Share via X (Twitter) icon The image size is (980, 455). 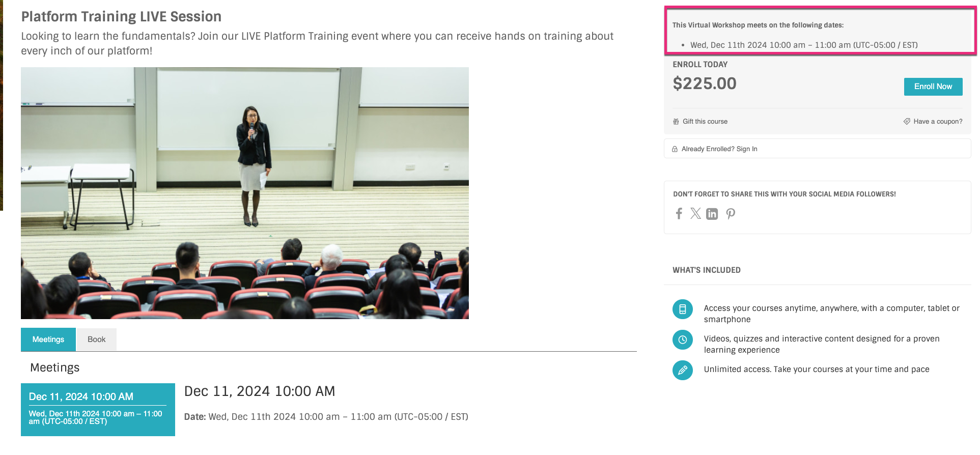point(695,213)
